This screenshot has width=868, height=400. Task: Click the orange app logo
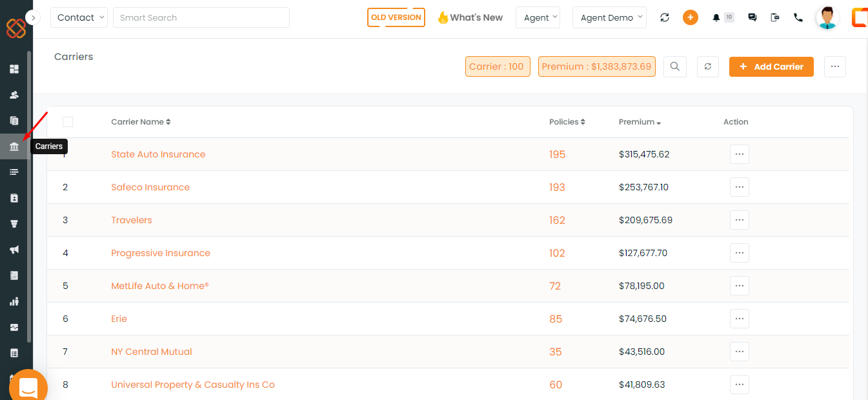pyautogui.click(x=15, y=28)
